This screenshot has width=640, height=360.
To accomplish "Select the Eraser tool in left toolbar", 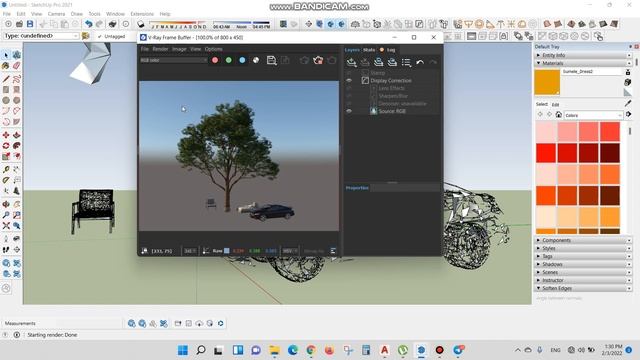I will (x=16, y=65).
